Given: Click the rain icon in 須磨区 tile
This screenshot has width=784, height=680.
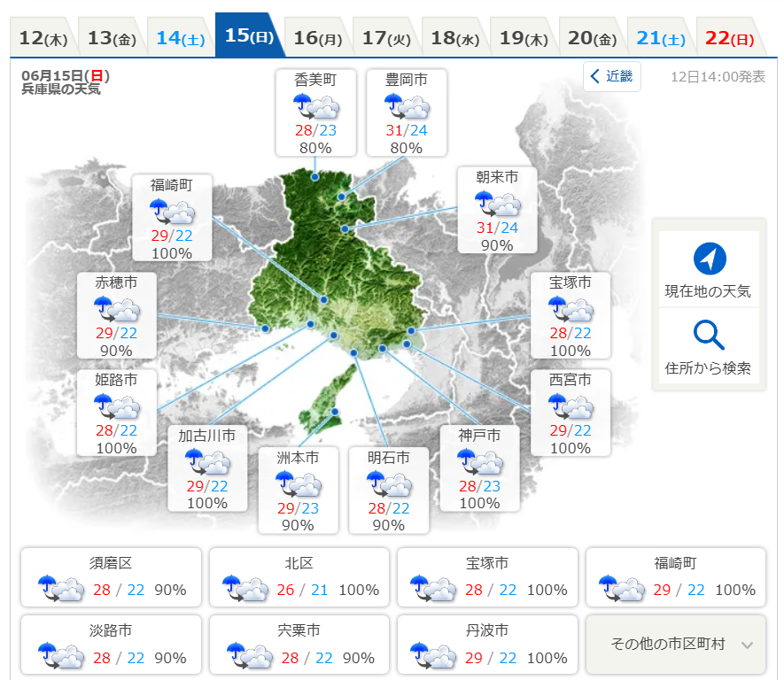Looking at the screenshot, I should coord(61,588).
